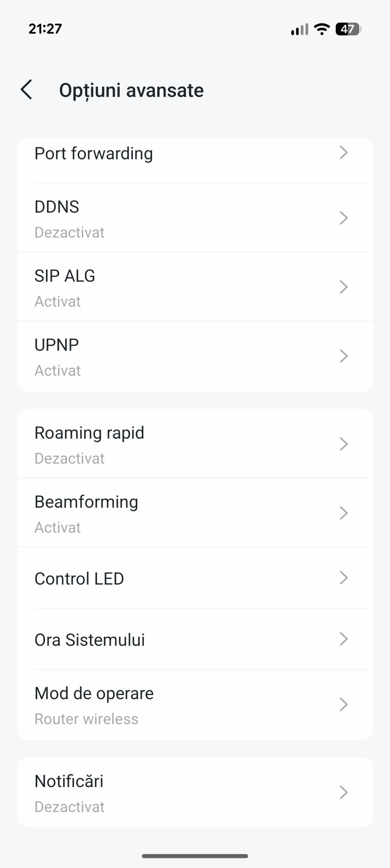The width and height of the screenshot is (390, 868).
Task: Tap the chevron beside Control LED
Action: coord(344,577)
